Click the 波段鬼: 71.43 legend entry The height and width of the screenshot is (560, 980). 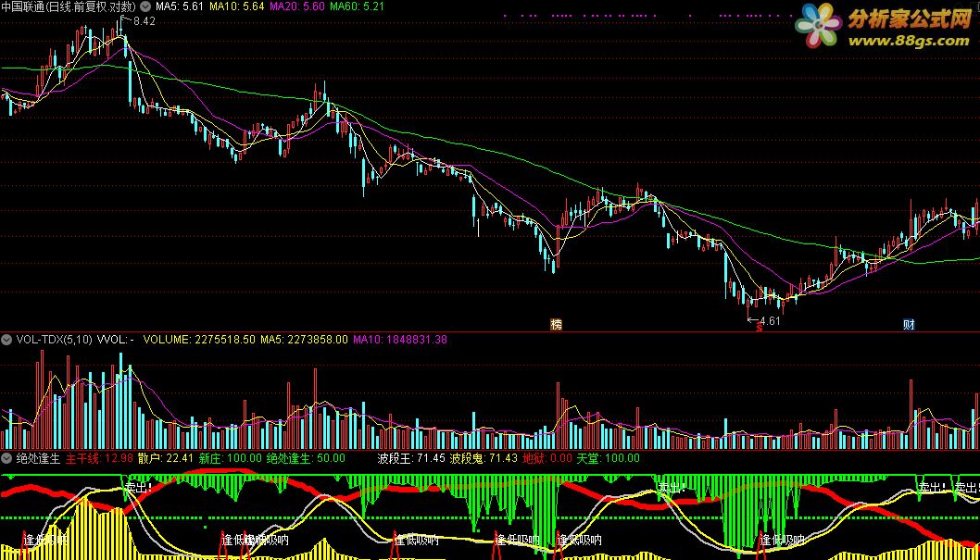(484, 458)
